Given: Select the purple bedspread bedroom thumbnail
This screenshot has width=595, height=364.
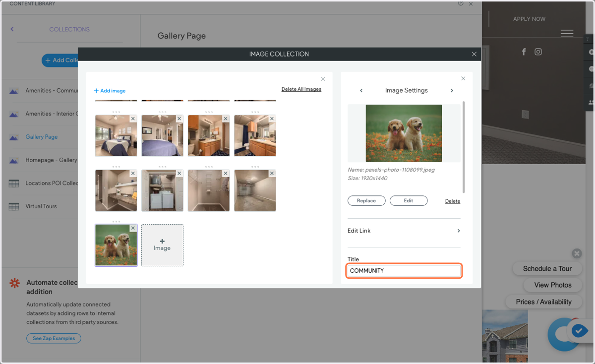Looking at the screenshot, I should 162,136.
